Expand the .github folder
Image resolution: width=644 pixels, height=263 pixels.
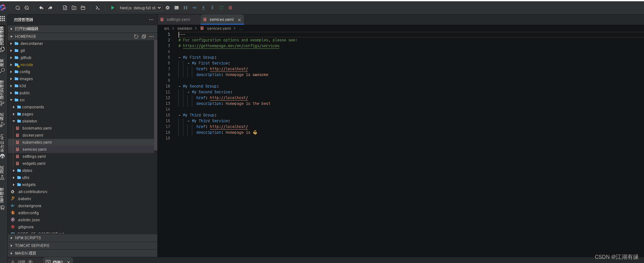click(x=12, y=58)
